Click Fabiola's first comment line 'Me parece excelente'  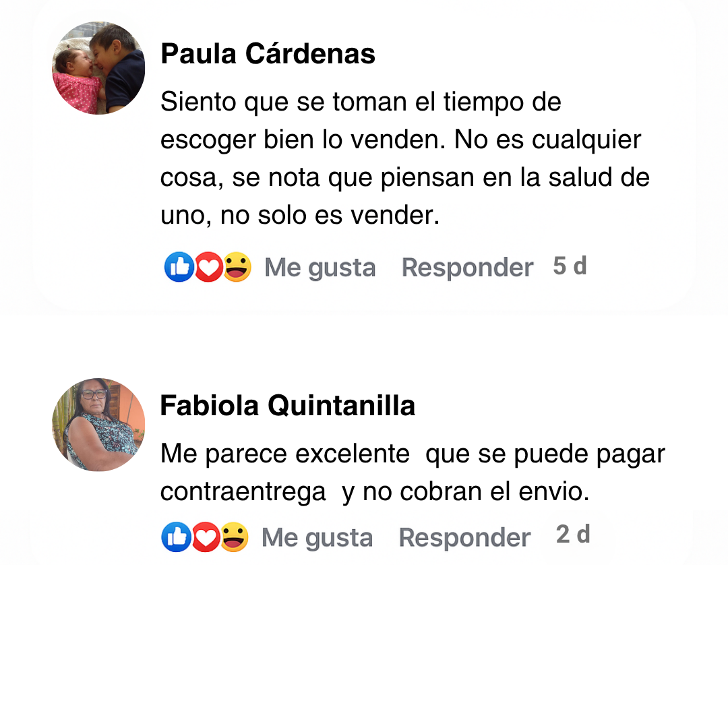click(x=285, y=454)
